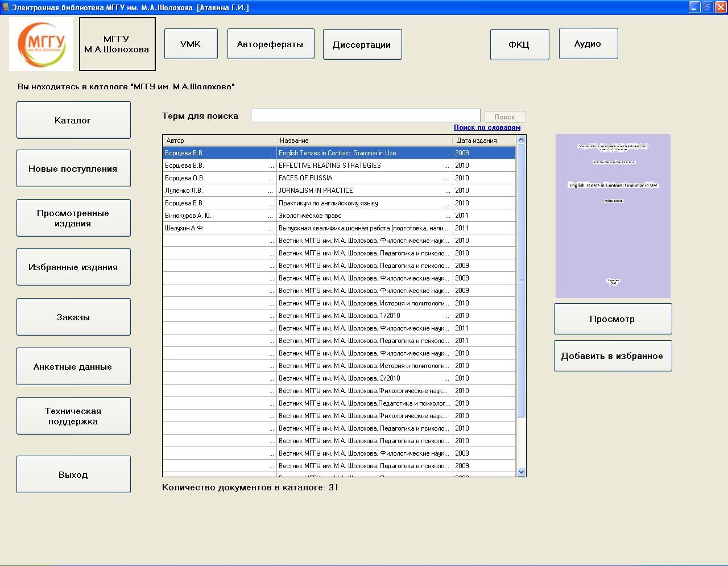
Task: Click the Выход button
Action: [73, 474]
